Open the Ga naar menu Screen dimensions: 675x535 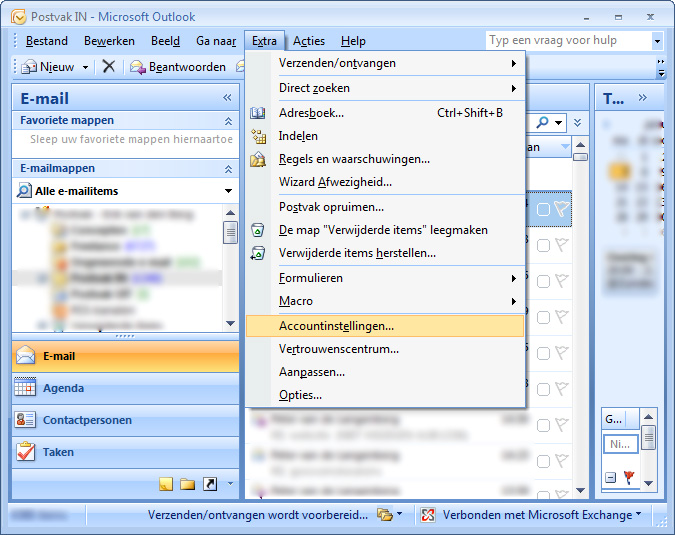[216, 41]
